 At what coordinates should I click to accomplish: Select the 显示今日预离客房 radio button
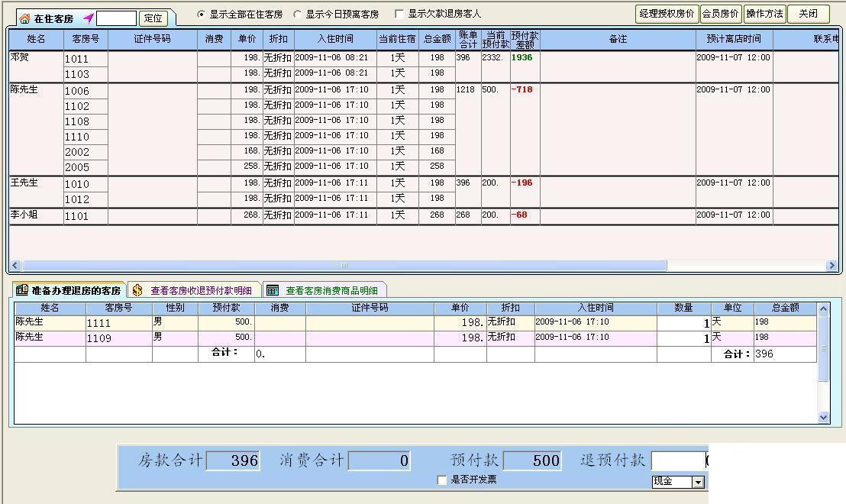click(x=297, y=14)
